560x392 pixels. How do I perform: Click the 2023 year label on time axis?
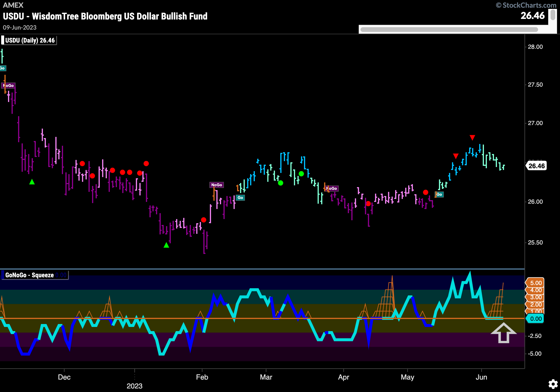(135, 386)
